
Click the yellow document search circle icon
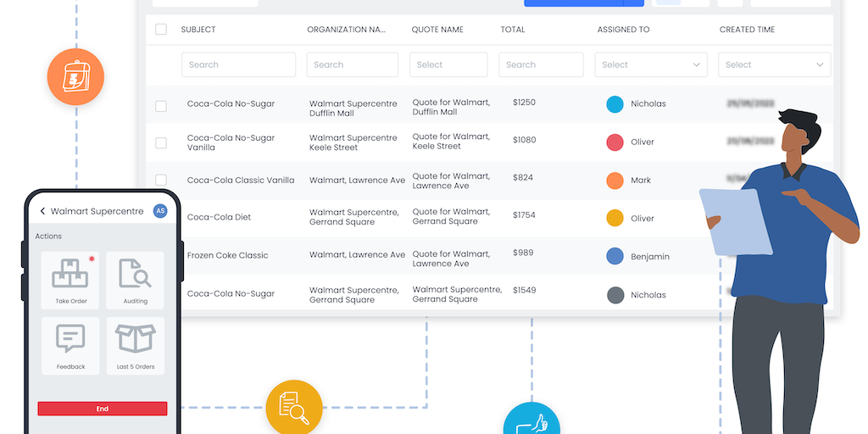point(293,408)
